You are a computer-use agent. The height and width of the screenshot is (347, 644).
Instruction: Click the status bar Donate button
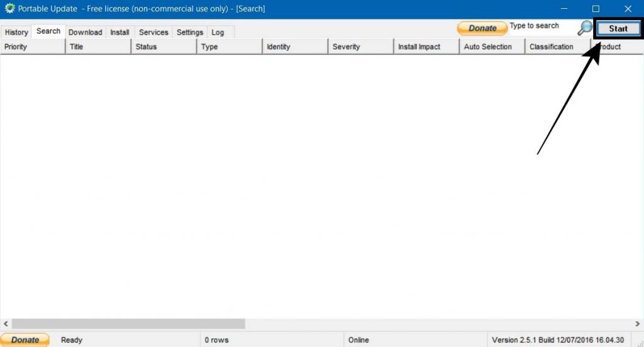(25, 340)
